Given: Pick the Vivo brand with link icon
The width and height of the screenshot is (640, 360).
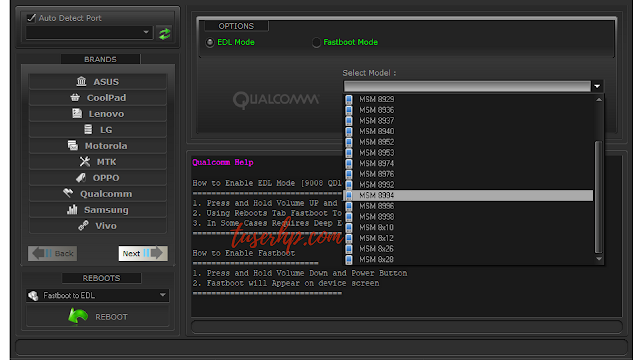Looking at the screenshot, I should (98, 226).
